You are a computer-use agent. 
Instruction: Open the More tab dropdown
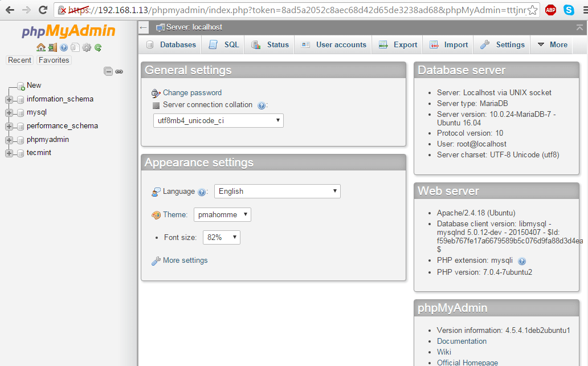[552, 44]
